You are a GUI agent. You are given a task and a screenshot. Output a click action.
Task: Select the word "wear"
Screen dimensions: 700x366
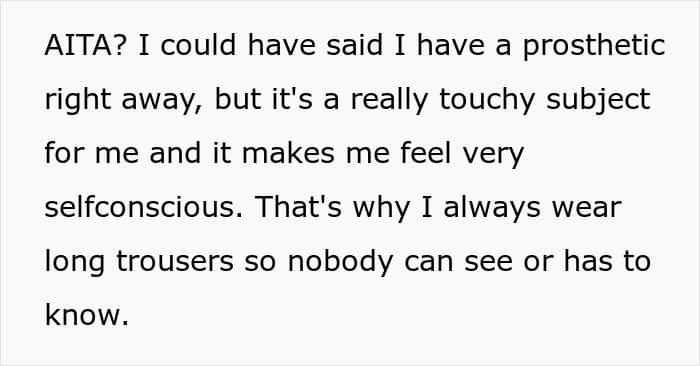coord(587,209)
